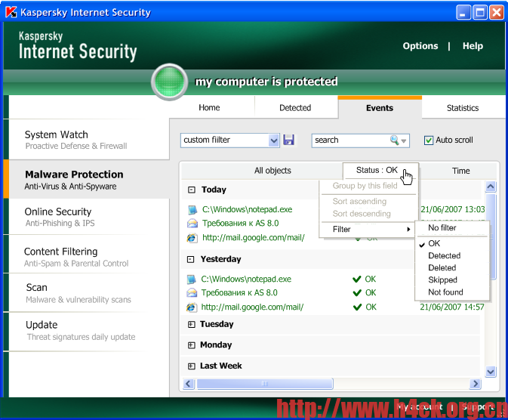The image size is (508, 420).
Task: Click the 21/06/2007 14:57 timestamp
Action: point(452,307)
